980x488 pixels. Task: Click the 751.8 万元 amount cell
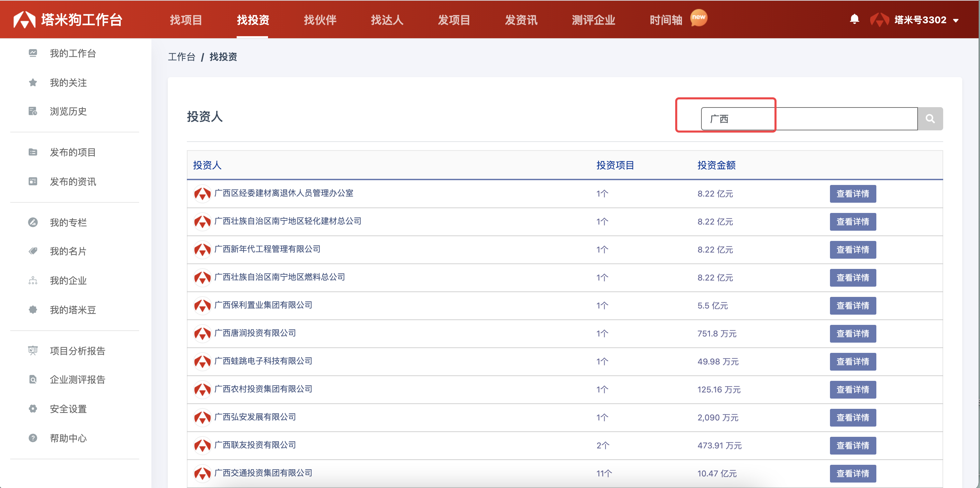click(717, 333)
